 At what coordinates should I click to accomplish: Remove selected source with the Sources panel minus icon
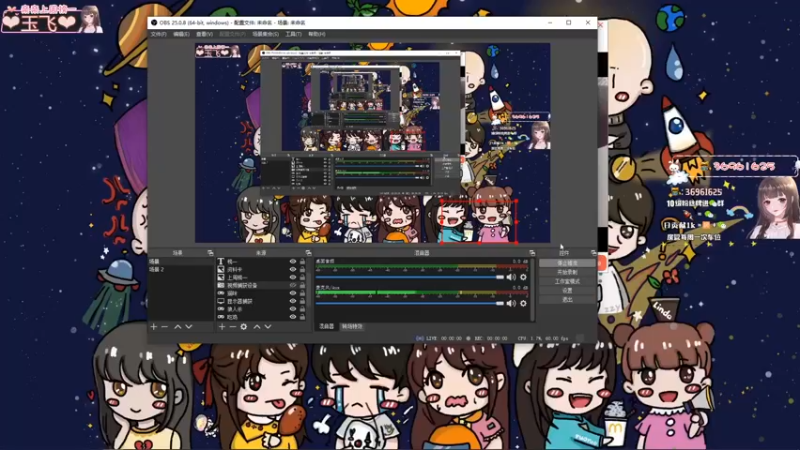click(233, 327)
